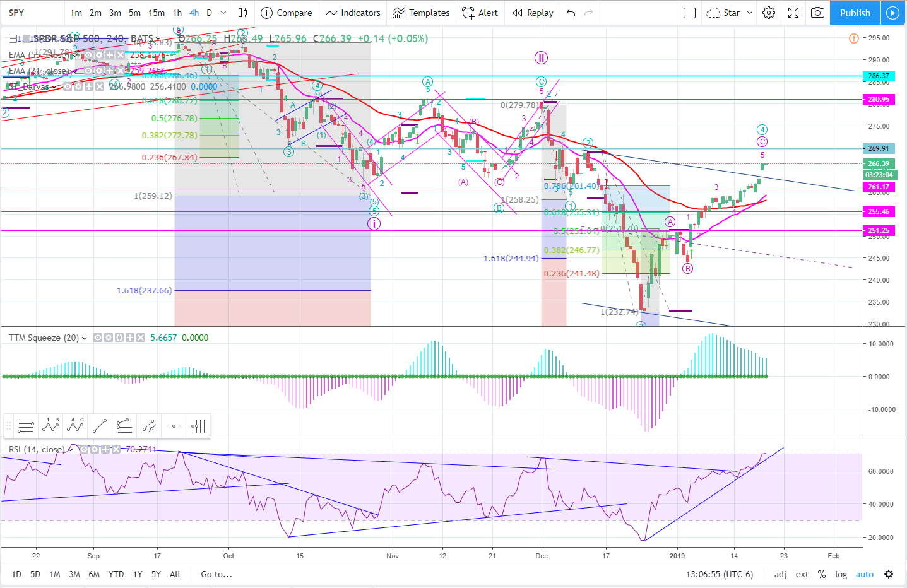Open the Go to… date dialog
This screenshot has height=588, width=907.
point(216,574)
